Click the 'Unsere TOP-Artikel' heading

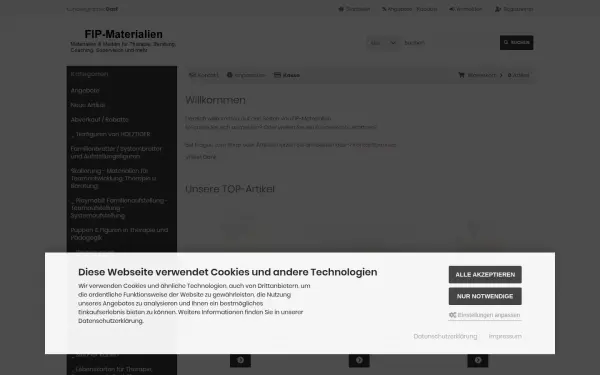pyautogui.click(x=230, y=189)
